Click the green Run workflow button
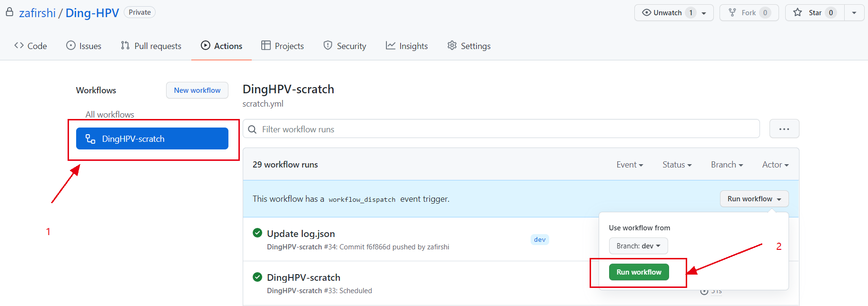Viewport: 868px width, 306px height. (x=639, y=272)
